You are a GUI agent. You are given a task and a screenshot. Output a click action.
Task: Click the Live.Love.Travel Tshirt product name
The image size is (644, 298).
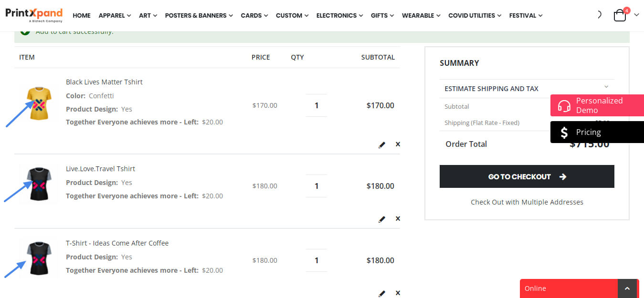(100, 169)
